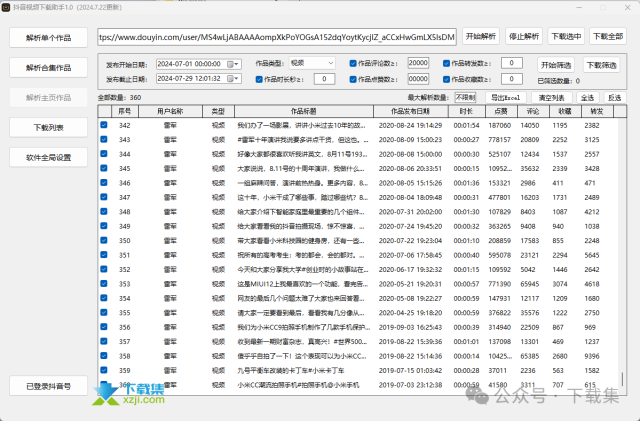This screenshot has height=421, width=640.
Task: Uncheck the checkbox for row 356
Action: click(x=104, y=327)
